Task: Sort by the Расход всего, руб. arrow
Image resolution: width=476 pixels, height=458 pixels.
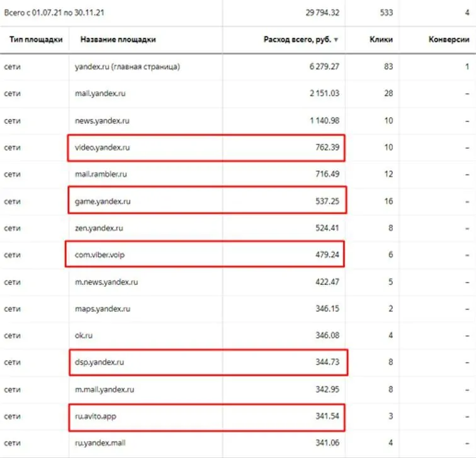Action: (336, 40)
